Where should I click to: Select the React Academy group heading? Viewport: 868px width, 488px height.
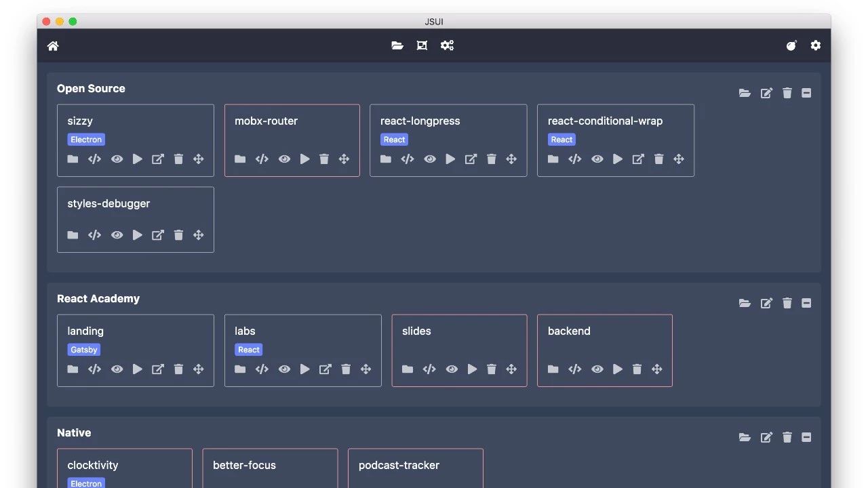click(98, 298)
